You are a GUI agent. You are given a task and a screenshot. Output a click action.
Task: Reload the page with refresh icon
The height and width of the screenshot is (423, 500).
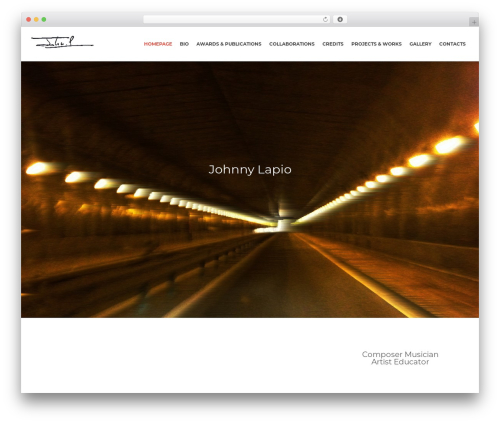(x=325, y=20)
